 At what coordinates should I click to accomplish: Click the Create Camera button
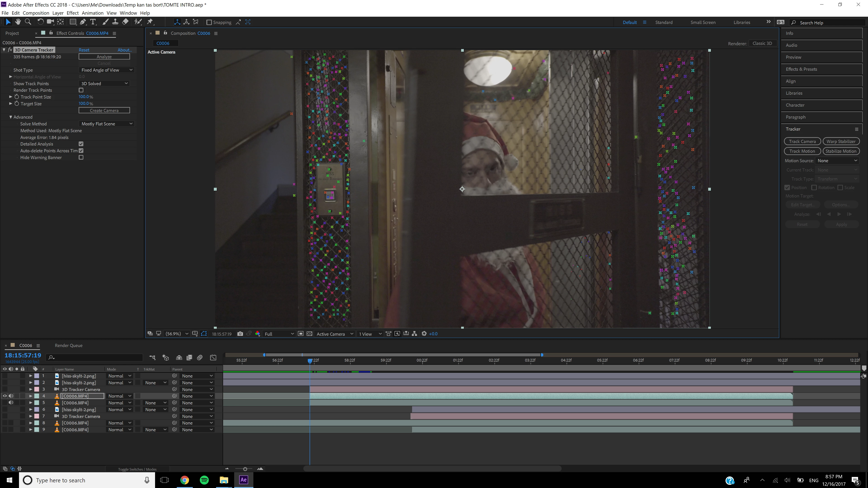pos(104,110)
